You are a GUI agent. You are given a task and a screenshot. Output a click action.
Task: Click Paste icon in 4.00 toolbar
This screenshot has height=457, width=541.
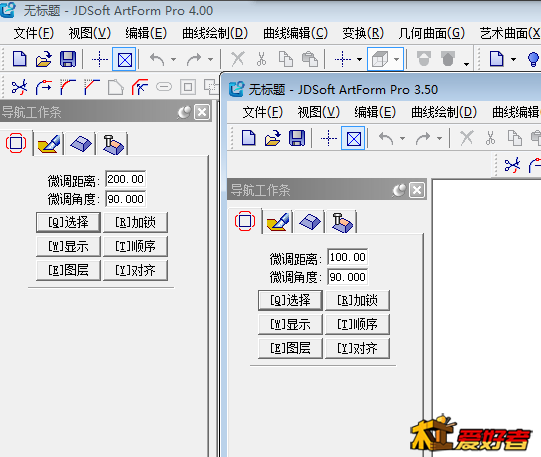point(310,59)
